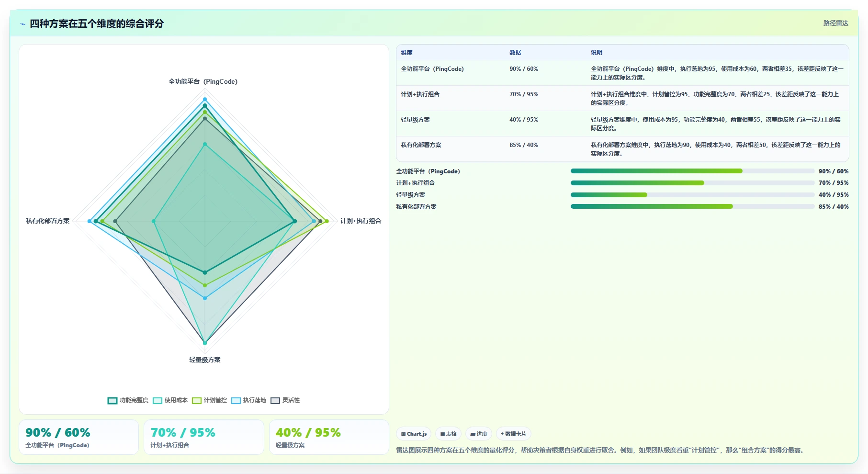The width and height of the screenshot is (868, 474).
Task: Click the title icon beside 四种方案在五个维度的综合评分
Action: pyautogui.click(x=23, y=24)
